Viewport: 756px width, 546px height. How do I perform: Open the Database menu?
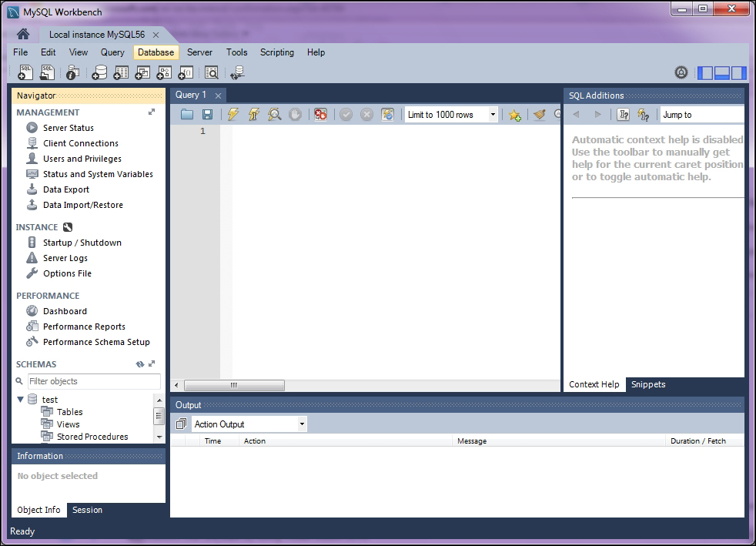coord(156,52)
